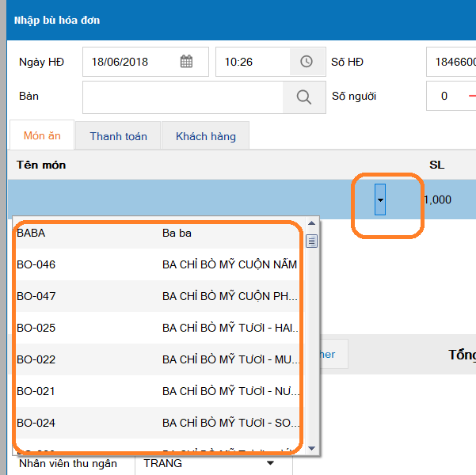
Task: Select BO-046 BA CHỈ BÒ MỸ CUỘN NẤM
Action: (158, 264)
